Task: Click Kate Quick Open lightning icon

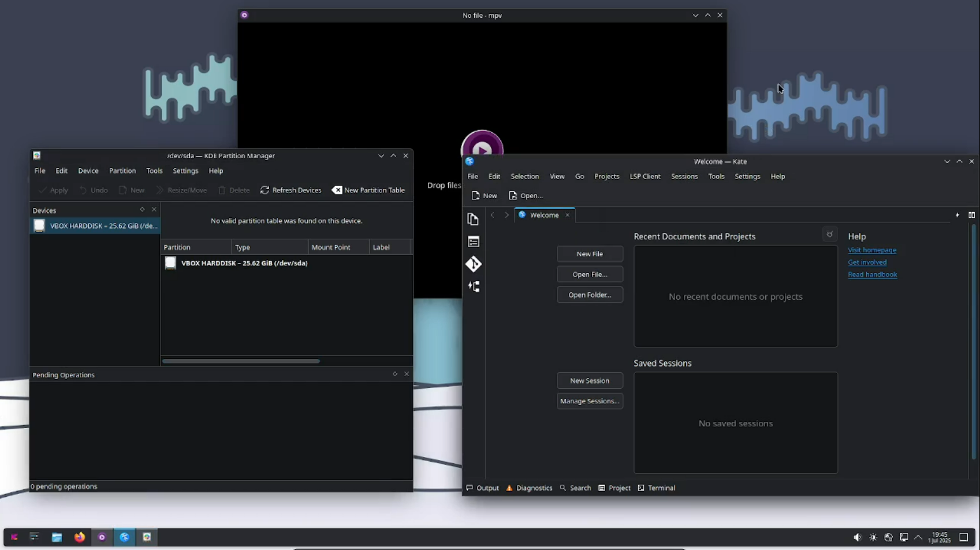Action: 957,215
